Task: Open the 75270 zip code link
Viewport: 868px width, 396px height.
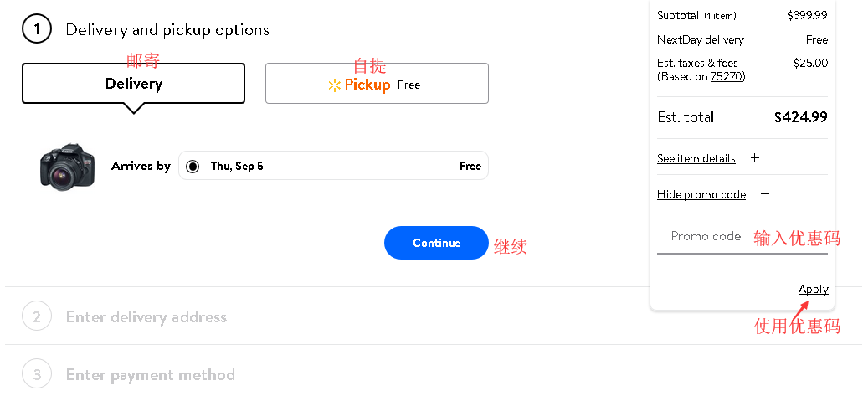Action: click(727, 76)
